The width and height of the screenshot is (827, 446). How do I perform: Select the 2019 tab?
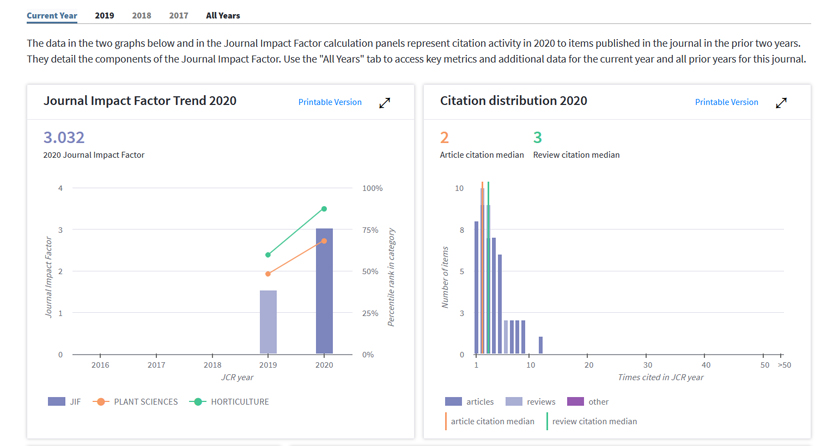click(x=104, y=16)
